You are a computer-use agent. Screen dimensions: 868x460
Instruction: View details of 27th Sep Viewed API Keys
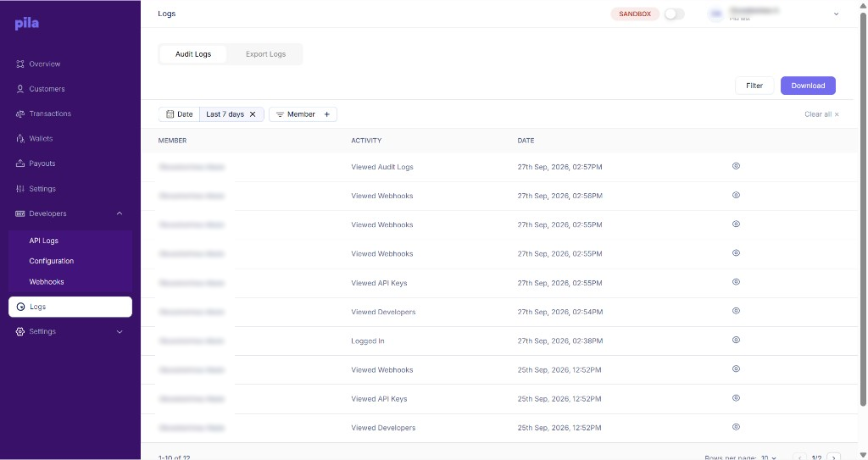point(736,282)
